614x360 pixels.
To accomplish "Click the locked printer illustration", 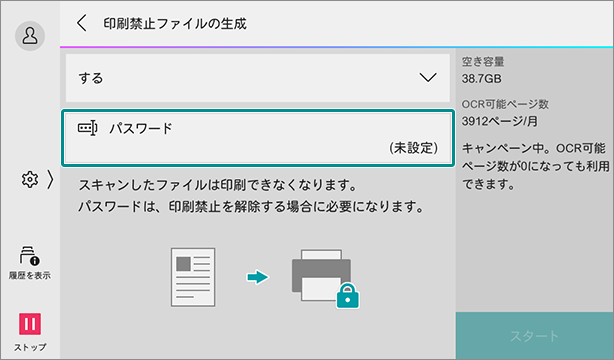I will (325, 279).
